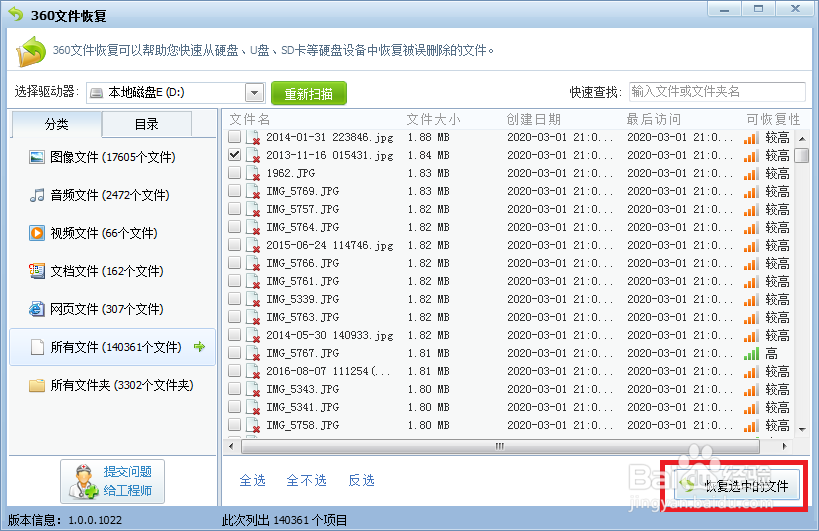Click the deleted-file icon for 1962.JPG
Screen dimensions: 819x531
[x=253, y=173]
